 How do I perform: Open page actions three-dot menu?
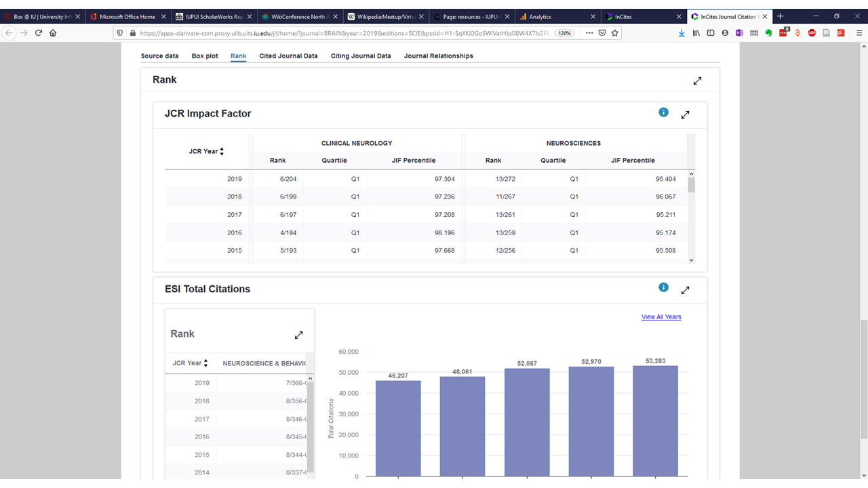[589, 33]
